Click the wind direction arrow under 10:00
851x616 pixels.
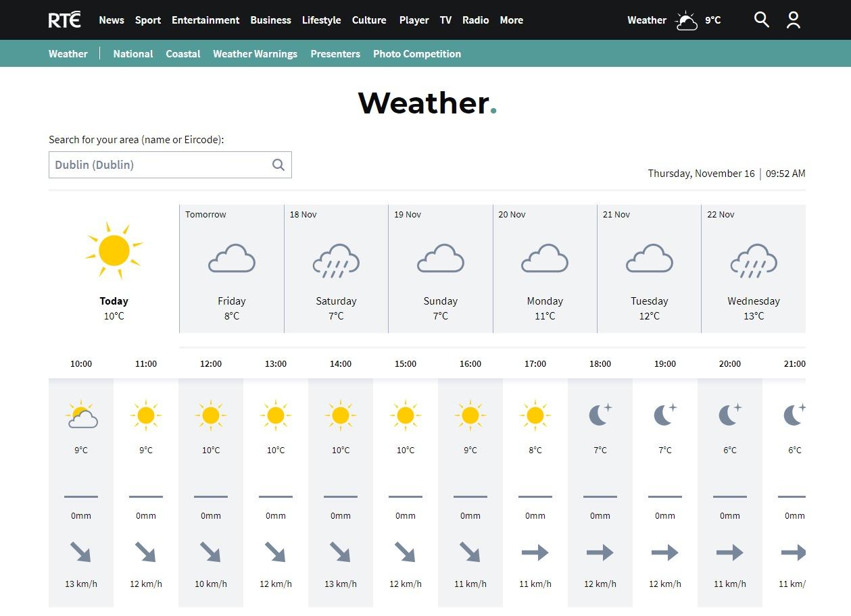[81, 552]
